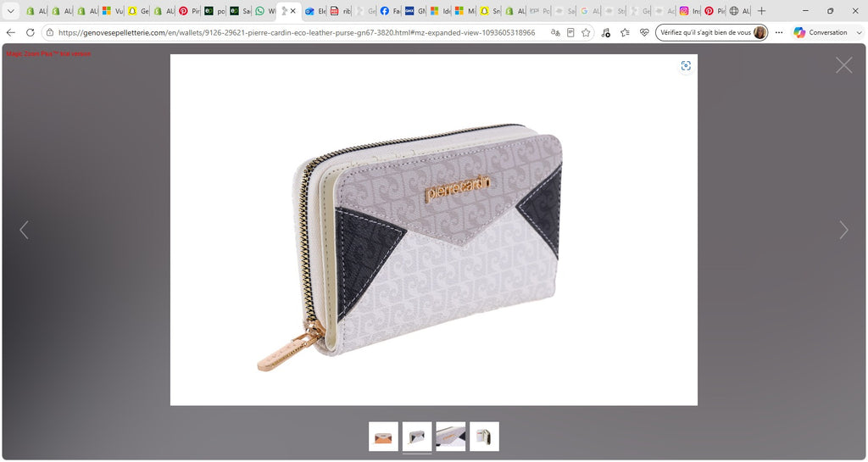Select the third thumbnail showing the close-up view
Image resolution: width=868 pixels, height=462 pixels.
(451, 436)
